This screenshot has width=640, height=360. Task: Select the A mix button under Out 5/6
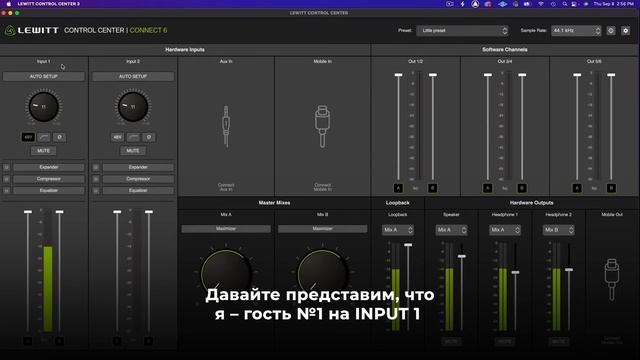pyautogui.click(x=577, y=188)
